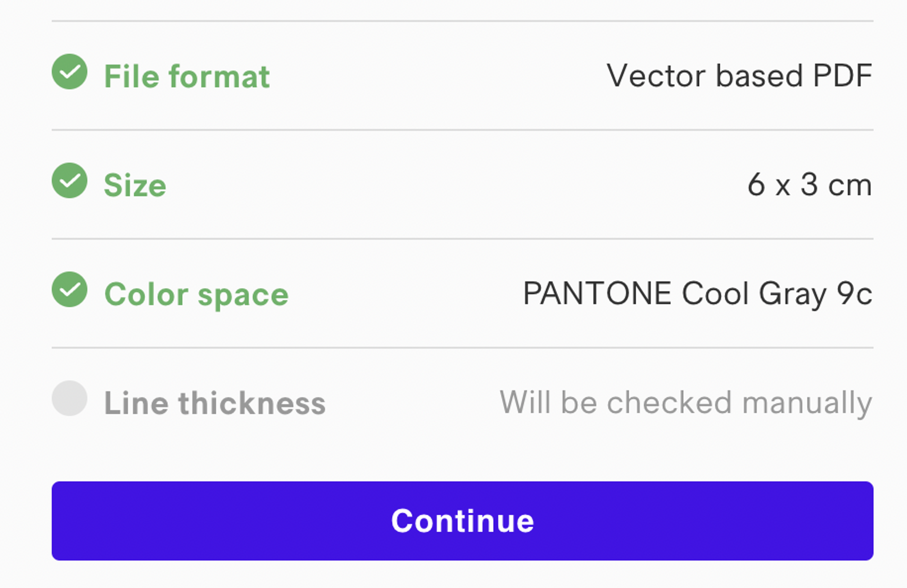Click the divider between File format and Size
907x588 pixels.
[x=462, y=130]
